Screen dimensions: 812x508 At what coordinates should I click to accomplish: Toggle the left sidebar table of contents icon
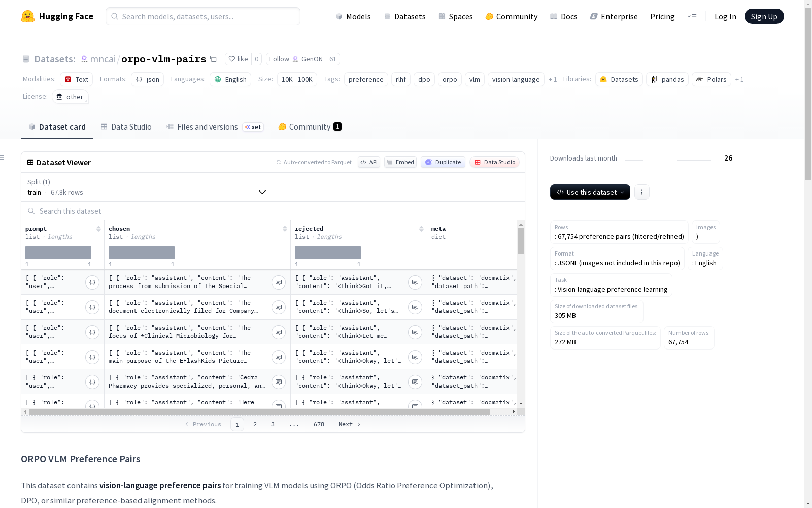click(x=2, y=157)
